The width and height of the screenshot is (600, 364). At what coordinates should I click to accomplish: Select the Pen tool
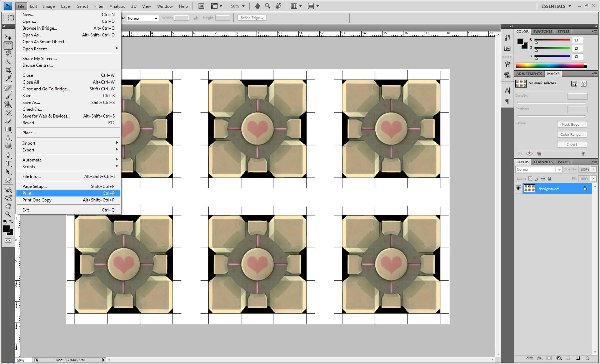pyautogui.click(x=8, y=155)
